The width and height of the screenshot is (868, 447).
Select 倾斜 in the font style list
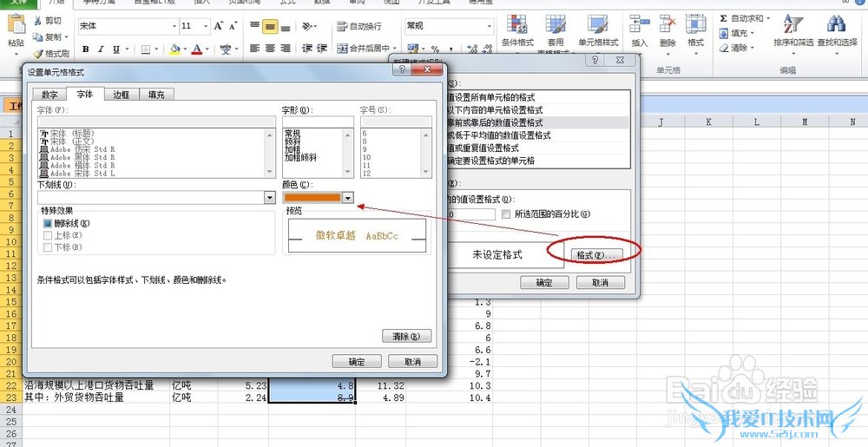click(293, 141)
